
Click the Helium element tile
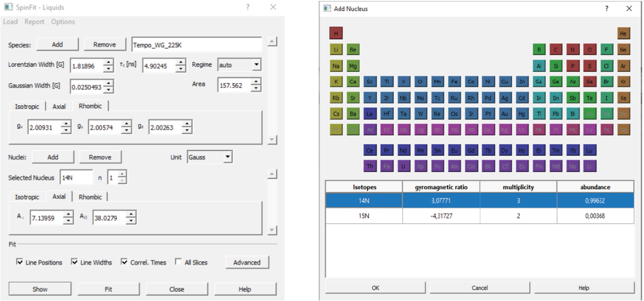pyautogui.click(x=623, y=34)
